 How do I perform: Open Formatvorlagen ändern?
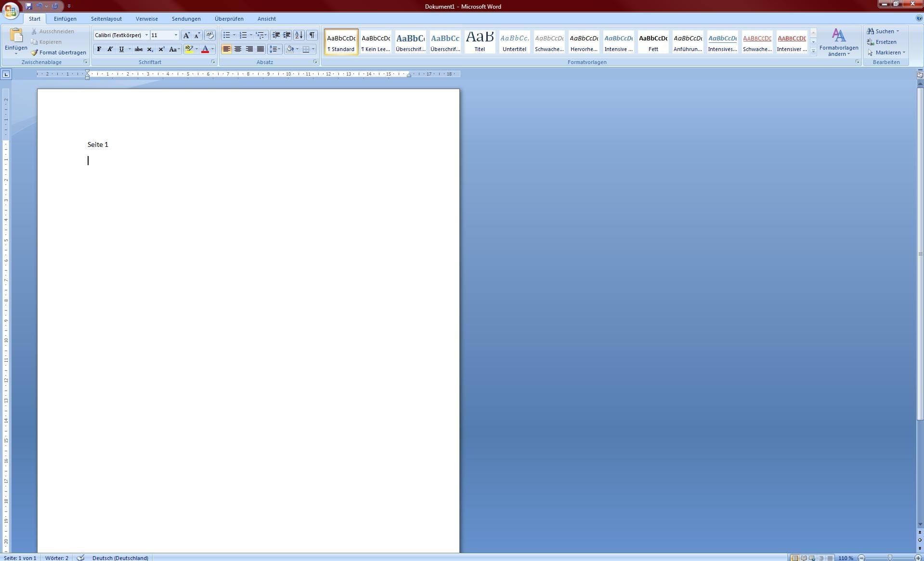click(x=839, y=42)
